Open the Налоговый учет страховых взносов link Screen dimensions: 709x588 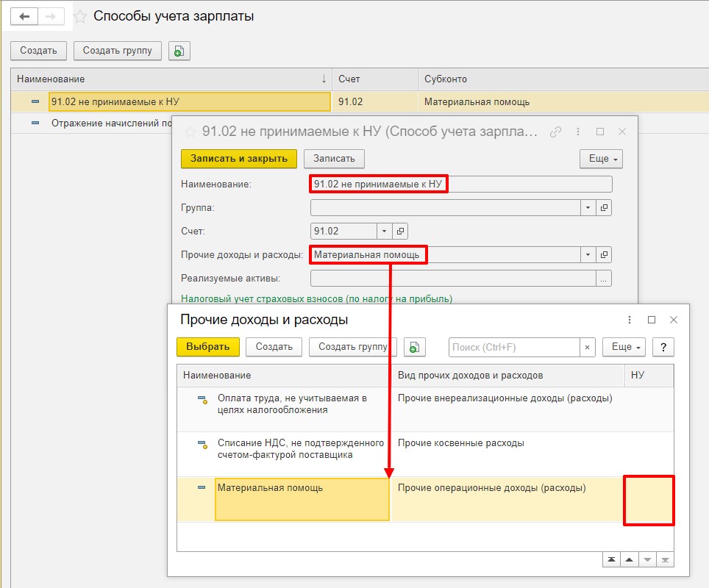click(316, 298)
